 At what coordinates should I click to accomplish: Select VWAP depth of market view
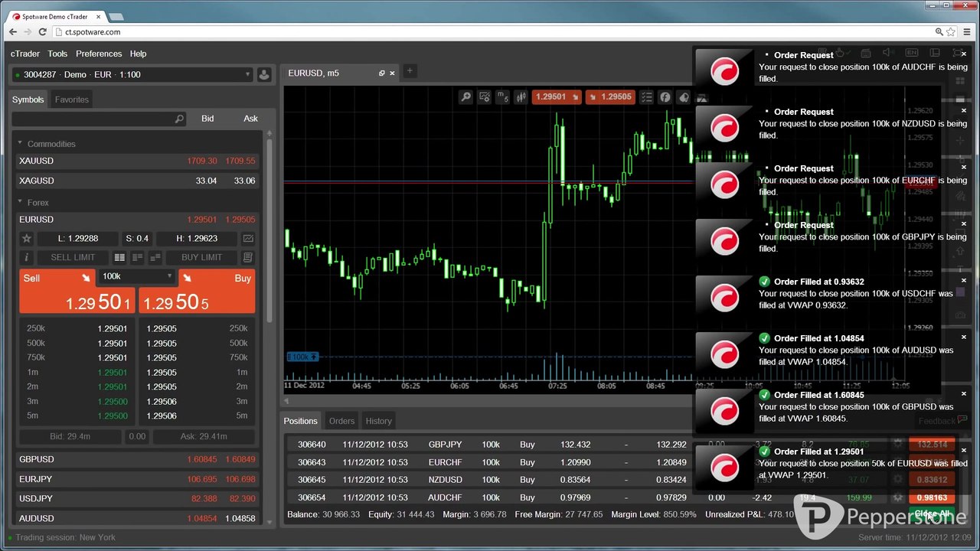[155, 258]
